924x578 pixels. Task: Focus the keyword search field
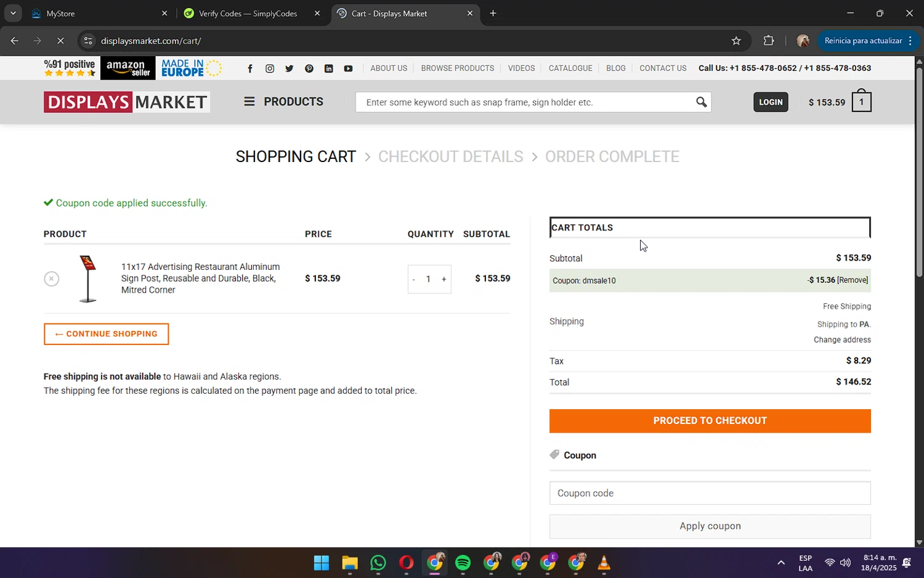(524, 102)
